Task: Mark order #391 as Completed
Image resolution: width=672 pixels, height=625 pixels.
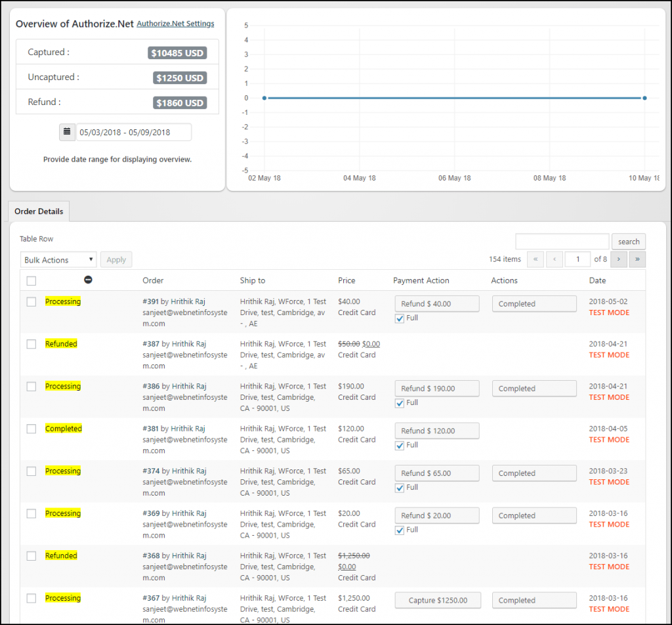Action: [534, 303]
